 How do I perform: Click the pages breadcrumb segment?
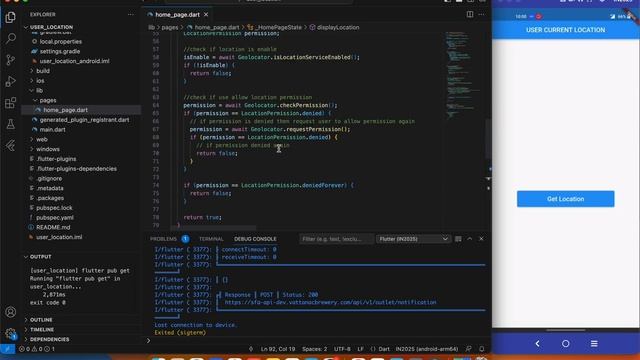[170, 27]
